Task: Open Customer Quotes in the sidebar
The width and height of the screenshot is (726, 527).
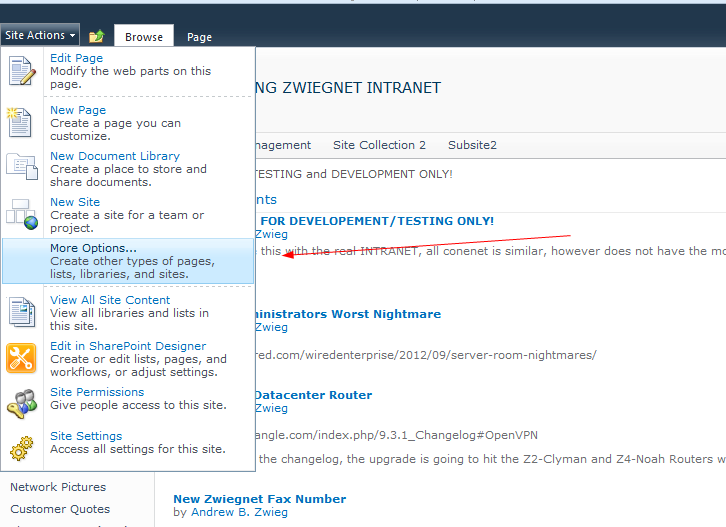Action: [60, 509]
